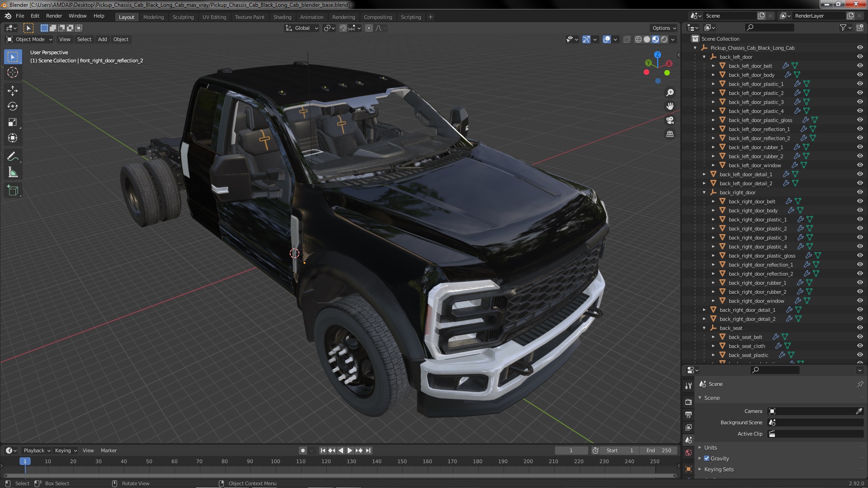This screenshot has height=488, width=868.
Task: Select the Annotate tool
Action: click(13, 157)
